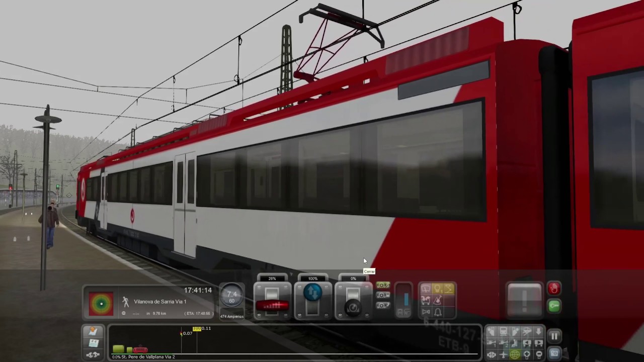Click the circular signal aspect indicator

(101, 303)
